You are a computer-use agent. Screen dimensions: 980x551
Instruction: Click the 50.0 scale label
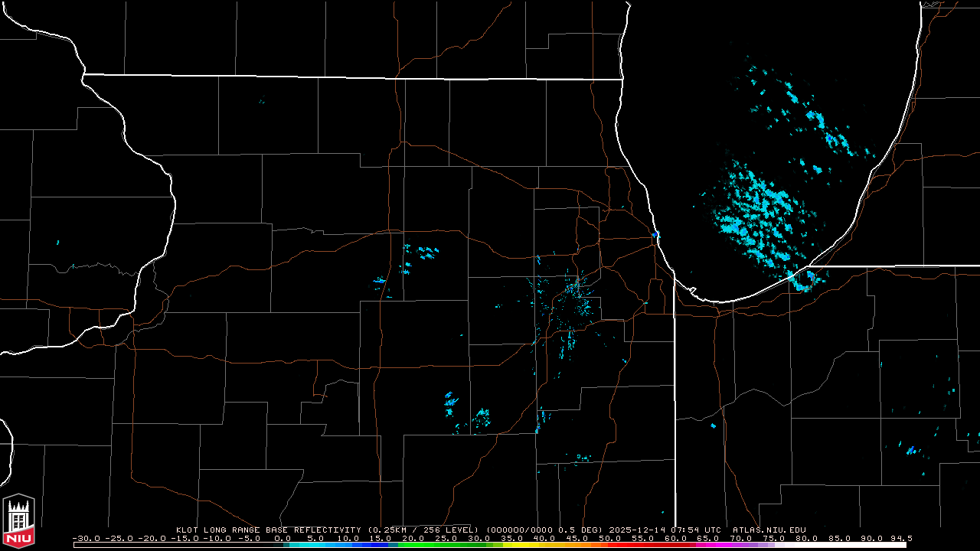click(610, 538)
